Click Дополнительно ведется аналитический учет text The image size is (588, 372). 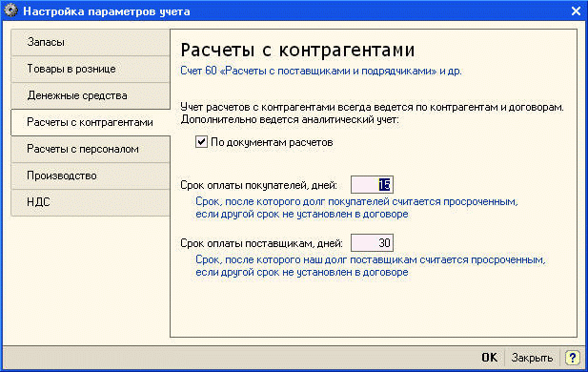point(290,120)
